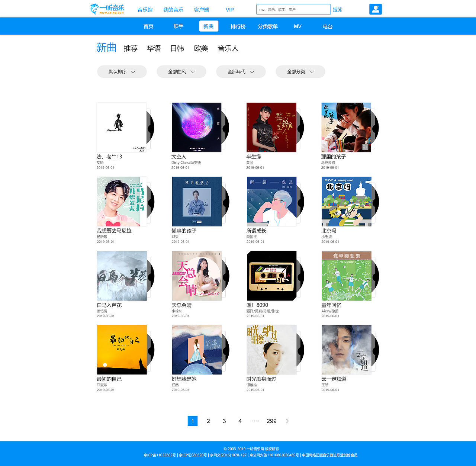The width and height of the screenshot is (476, 466).
Task: Select the highlighted 新曲 navigation item
Action: pyautogui.click(x=209, y=26)
